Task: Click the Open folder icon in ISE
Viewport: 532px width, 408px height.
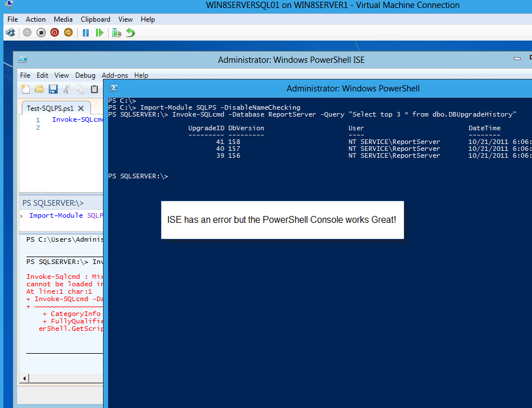Action: (39, 89)
